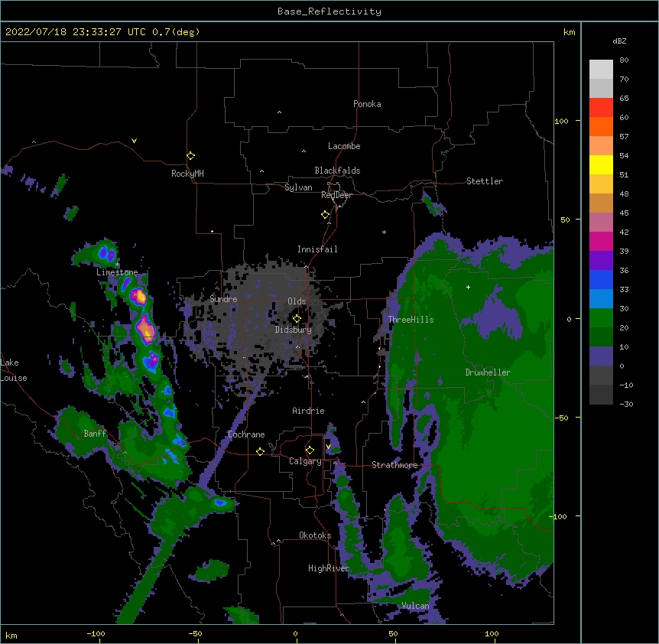Screen dimensions: 659x644
Task: Select the white caret marker west of Lacombe
Action: point(304,151)
